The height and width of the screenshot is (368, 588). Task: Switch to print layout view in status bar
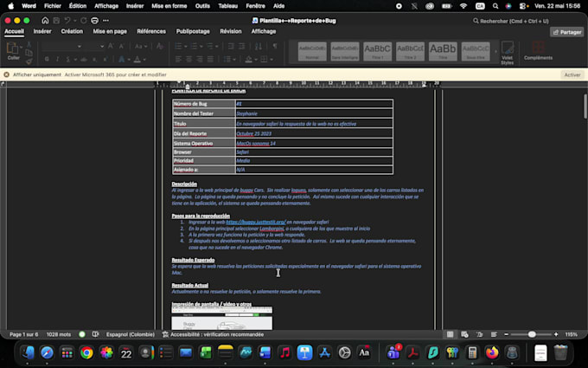[x=450, y=334]
